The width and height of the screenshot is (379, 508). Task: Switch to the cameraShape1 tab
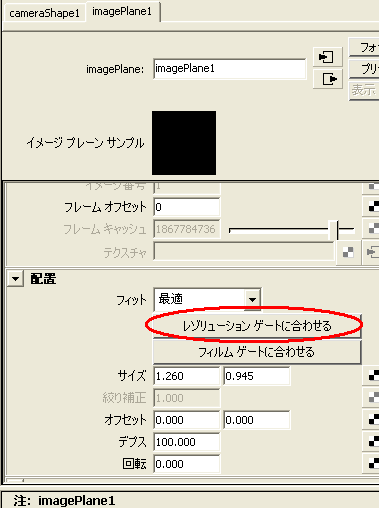click(44, 13)
